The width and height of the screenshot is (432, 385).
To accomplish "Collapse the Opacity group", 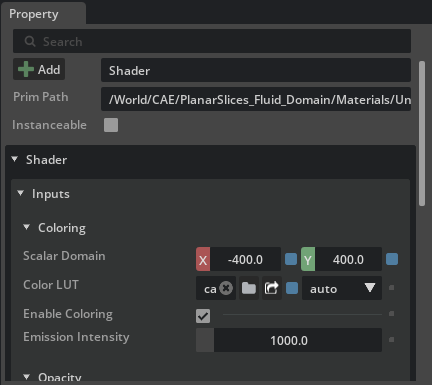I will pos(27,377).
